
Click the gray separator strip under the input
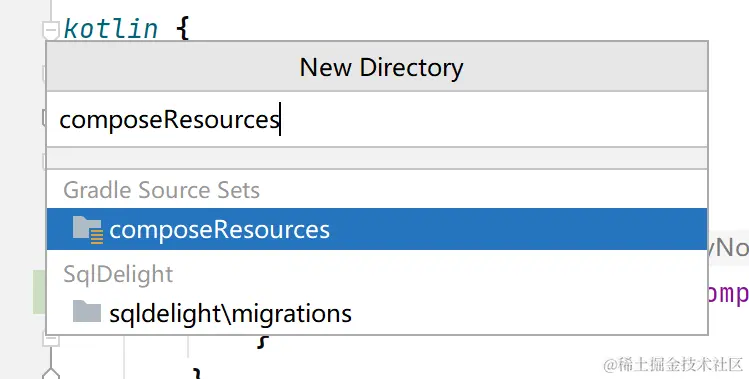(x=377, y=158)
